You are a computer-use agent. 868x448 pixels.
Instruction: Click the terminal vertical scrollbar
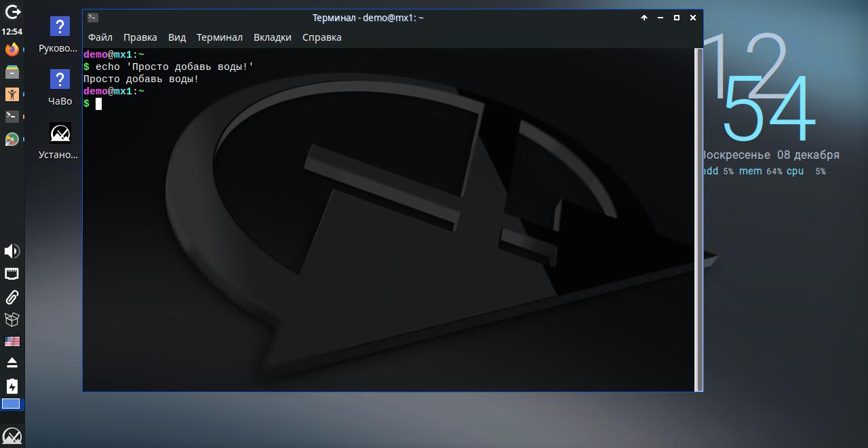(x=699, y=220)
